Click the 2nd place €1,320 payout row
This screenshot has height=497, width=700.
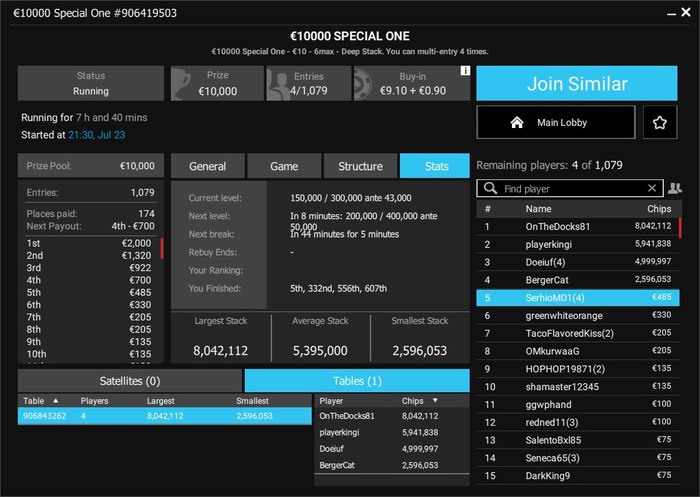pos(88,255)
